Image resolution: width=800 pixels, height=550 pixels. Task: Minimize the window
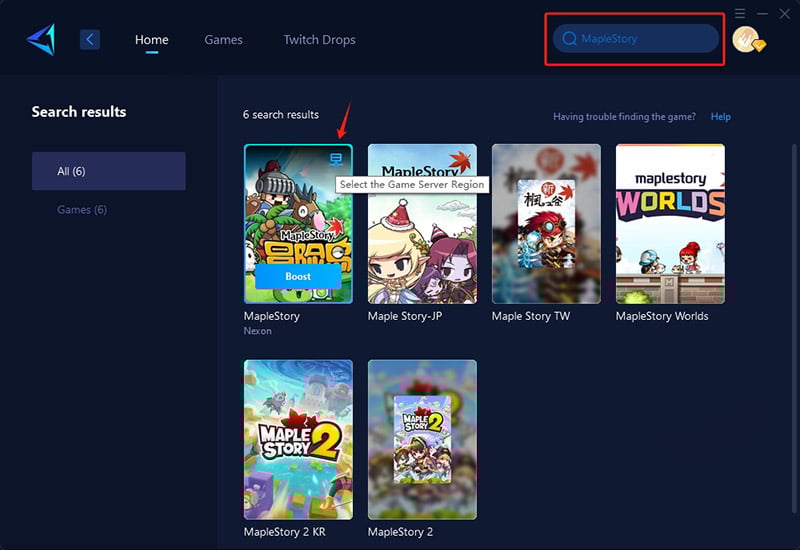pos(762,14)
